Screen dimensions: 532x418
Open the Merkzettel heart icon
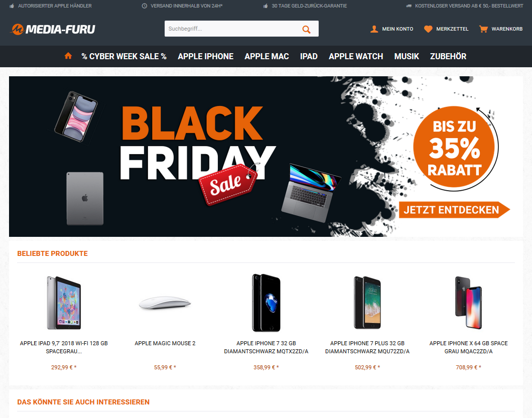[x=428, y=29]
